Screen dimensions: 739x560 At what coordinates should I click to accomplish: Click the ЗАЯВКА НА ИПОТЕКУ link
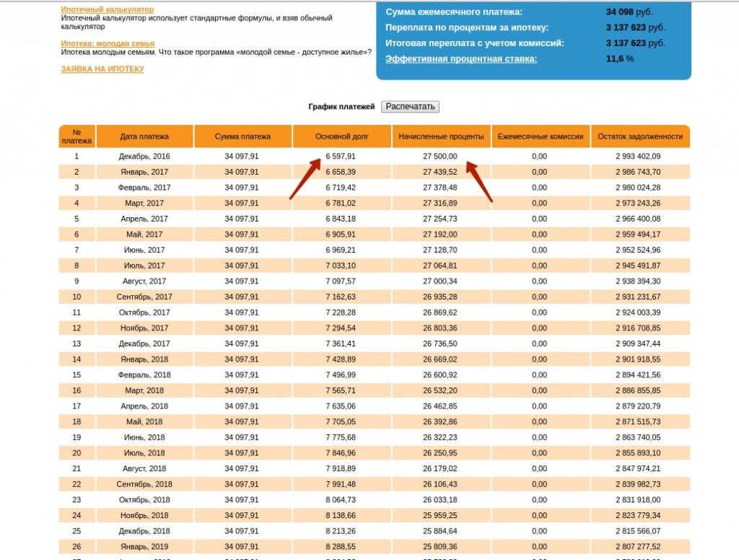click(102, 69)
